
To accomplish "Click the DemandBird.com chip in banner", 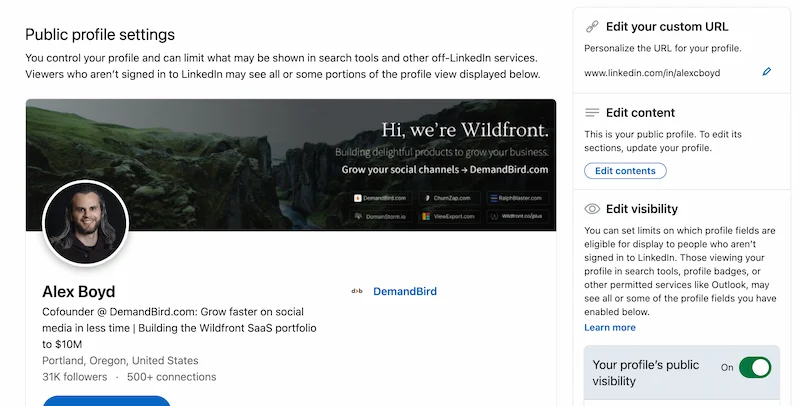I will pos(381,198).
